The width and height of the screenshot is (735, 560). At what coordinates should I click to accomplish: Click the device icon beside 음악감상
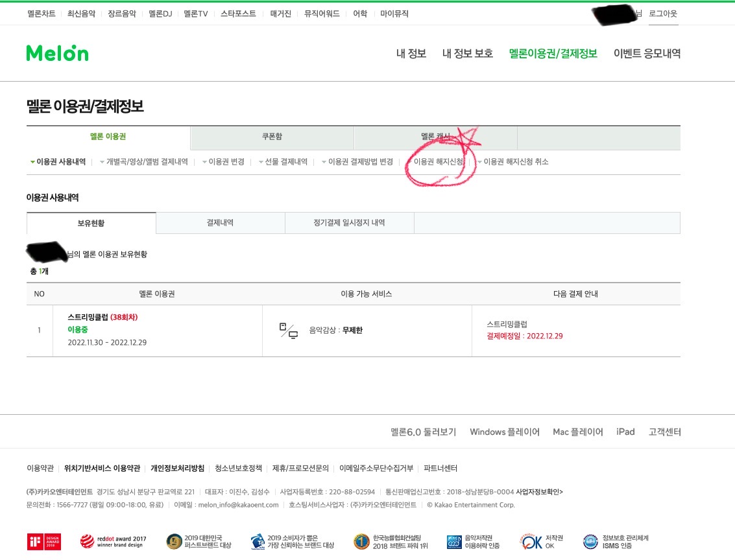pyautogui.click(x=288, y=331)
